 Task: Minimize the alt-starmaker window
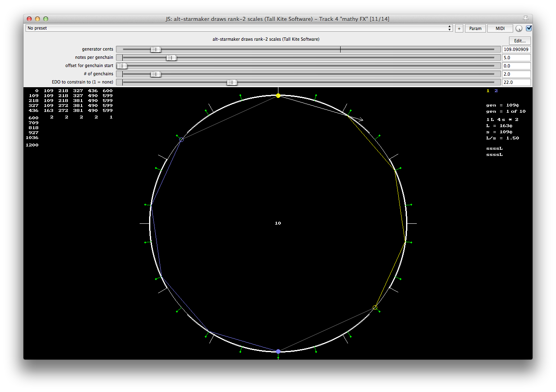coord(37,19)
